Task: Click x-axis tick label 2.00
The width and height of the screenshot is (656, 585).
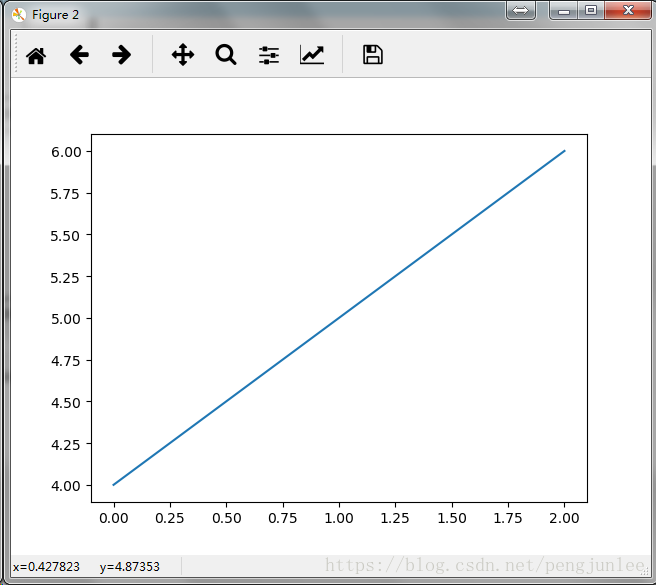Action: click(564, 518)
